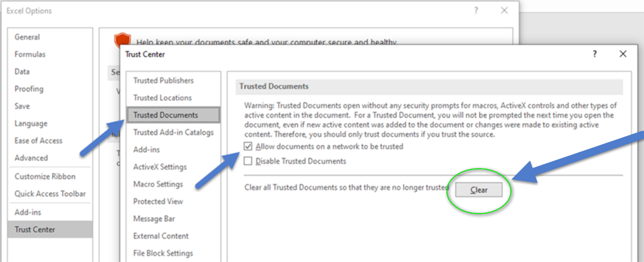This screenshot has height=262, width=644.
Task: Open External Content settings
Action: (161, 236)
